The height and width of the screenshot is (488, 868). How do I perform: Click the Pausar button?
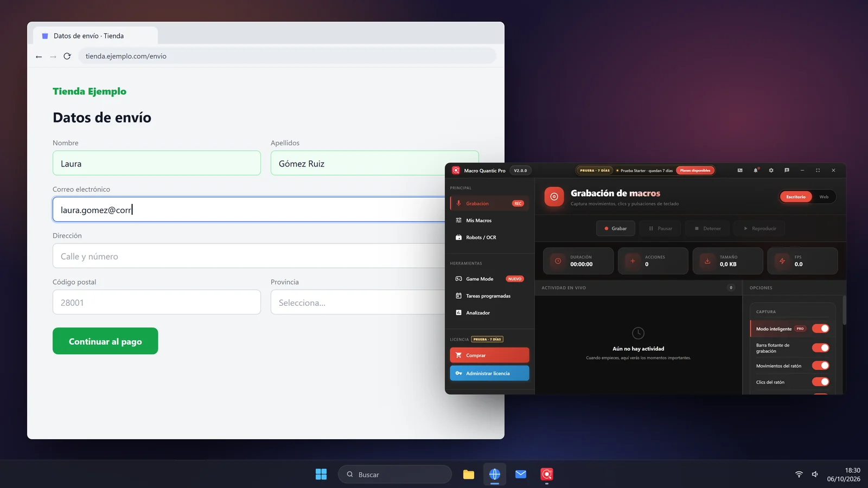pos(660,228)
